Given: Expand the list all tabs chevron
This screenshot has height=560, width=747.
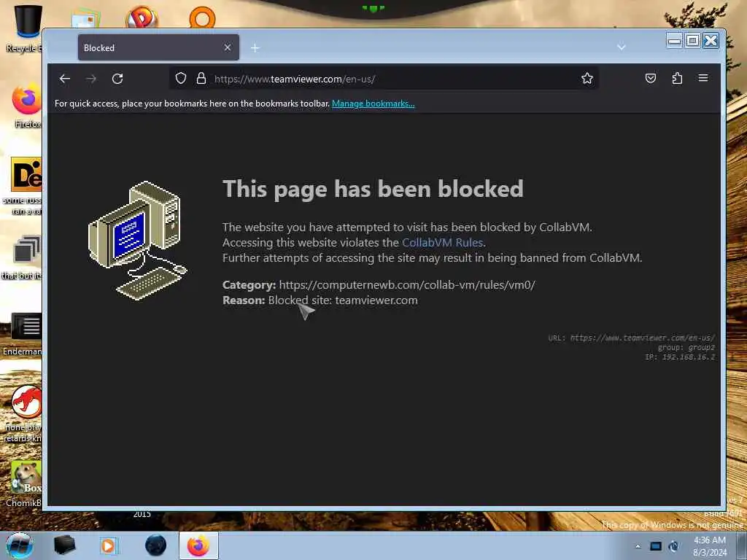Looking at the screenshot, I should [622, 47].
